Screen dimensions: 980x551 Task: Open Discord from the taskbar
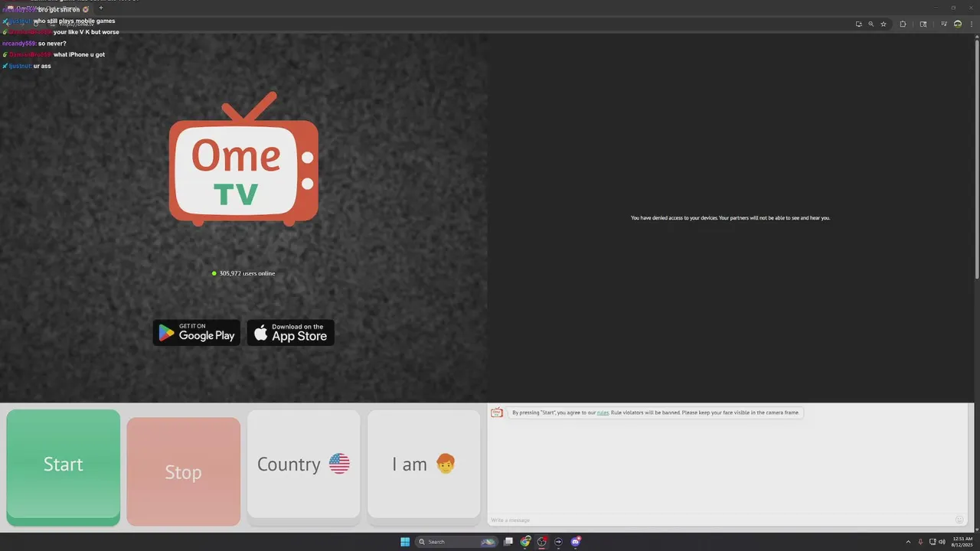point(575,542)
